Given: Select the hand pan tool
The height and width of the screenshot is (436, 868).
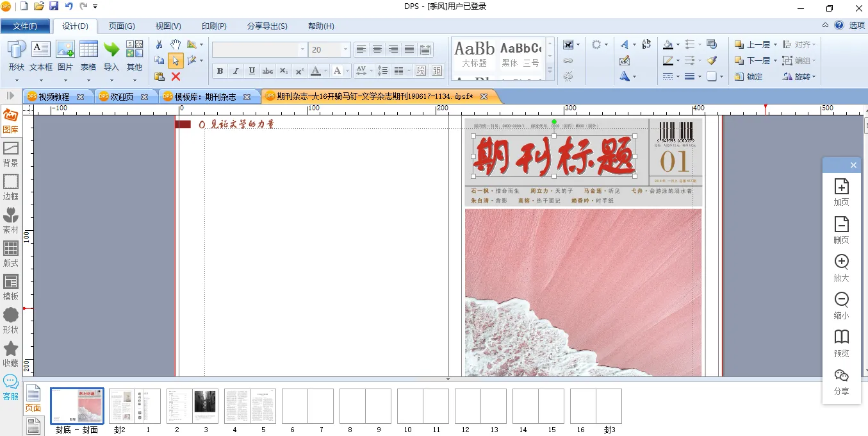Looking at the screenshot, I should 176,44.
